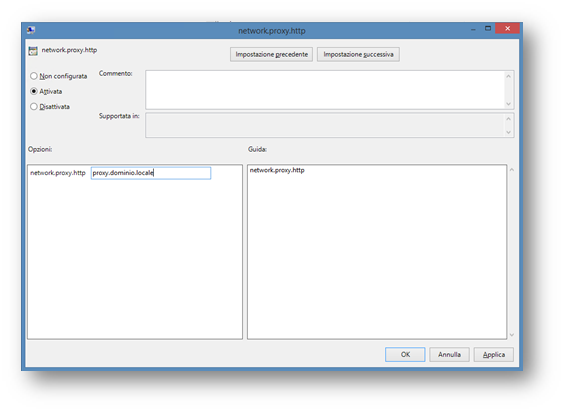Go to Impostazione precedente

point(271,54)
